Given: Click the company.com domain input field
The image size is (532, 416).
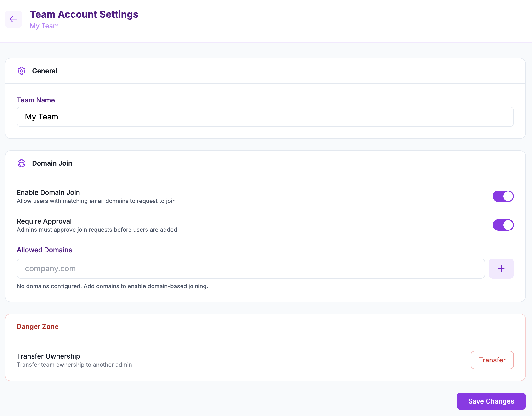Looking at the screenshot, I should [x=250, y=268].
